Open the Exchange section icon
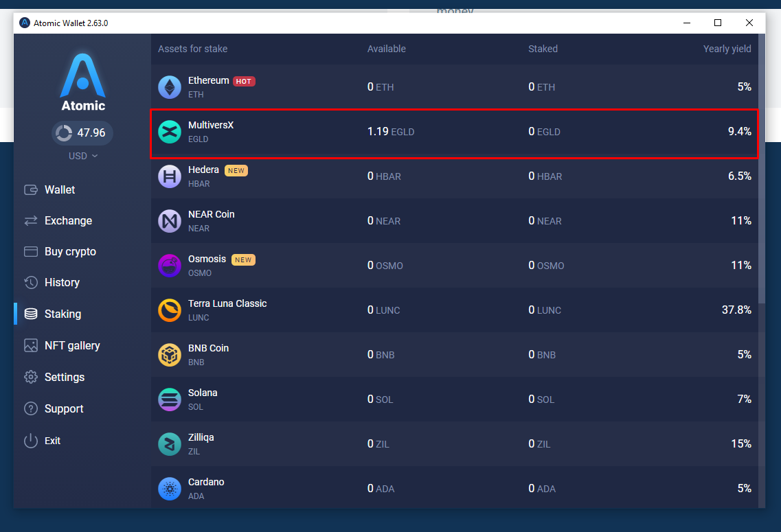The height and width of the screenshot is (532, 781). [x=31, y=220]
